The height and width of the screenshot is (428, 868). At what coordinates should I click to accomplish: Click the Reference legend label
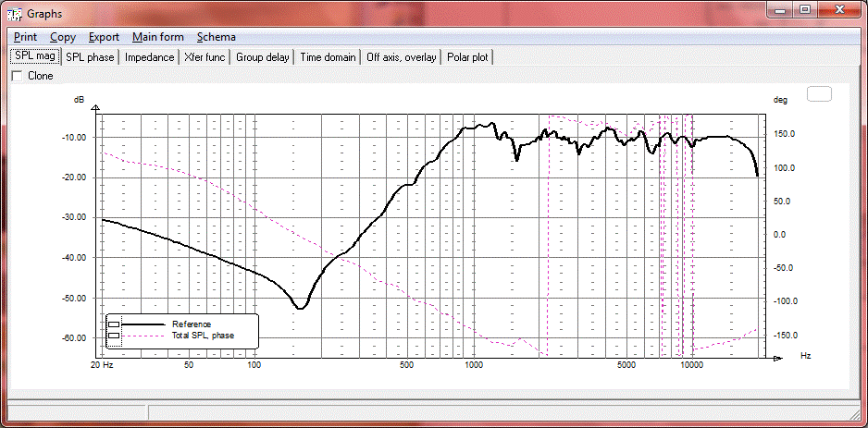point(192,324)
